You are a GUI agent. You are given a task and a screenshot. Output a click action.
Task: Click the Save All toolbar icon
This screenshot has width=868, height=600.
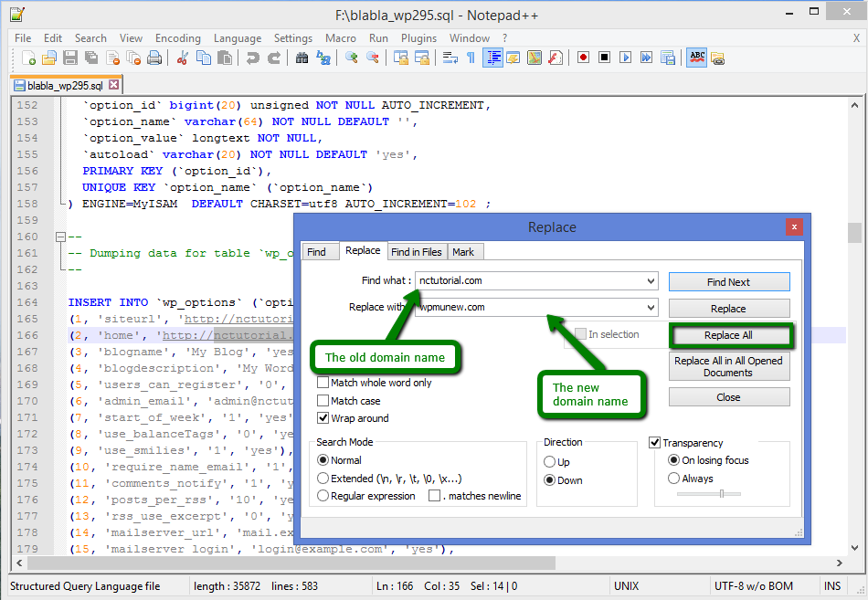pyautogui.click(x=91, y=58)
